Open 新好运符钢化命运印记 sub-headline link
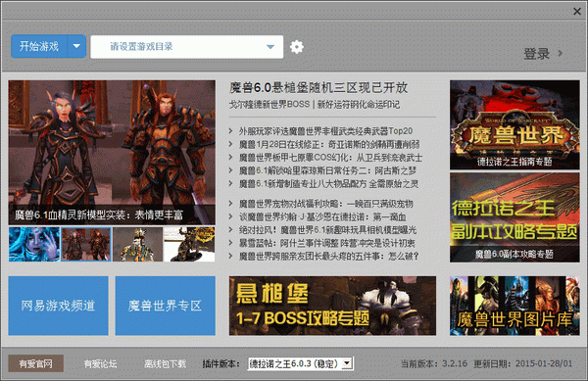The width and height of the screenshot is (588, 381). [x=359, y=104]
